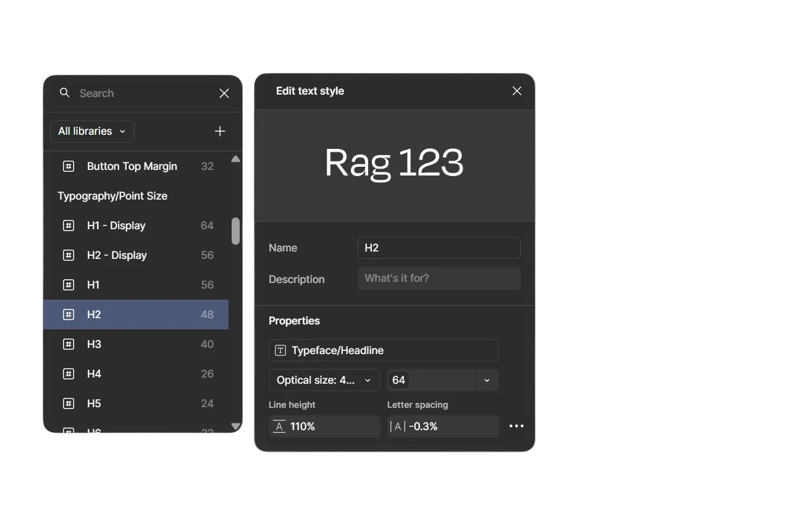Open the All libraries dropdown
The image size is (808, 532).
coord(92,131)
